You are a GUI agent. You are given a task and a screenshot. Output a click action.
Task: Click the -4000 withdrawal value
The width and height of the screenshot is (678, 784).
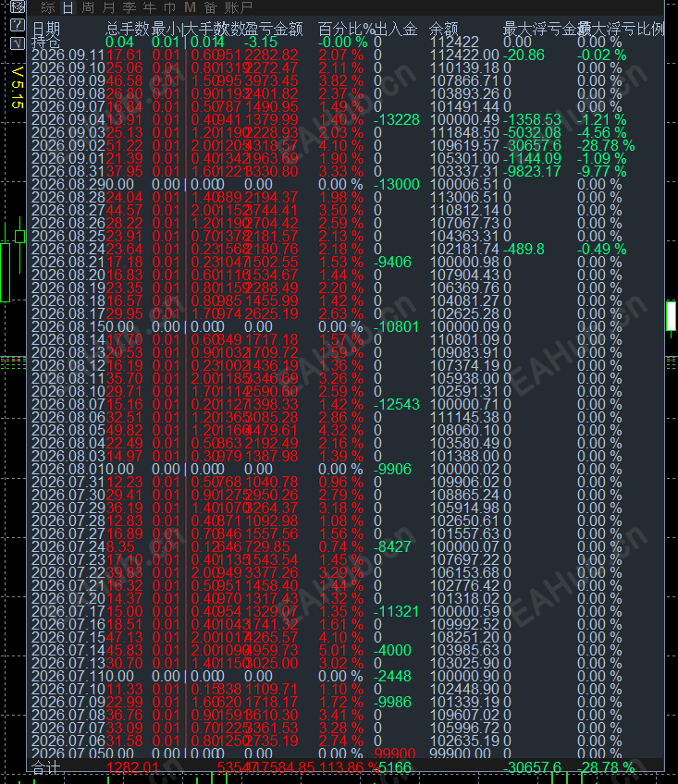pos(393,650)
